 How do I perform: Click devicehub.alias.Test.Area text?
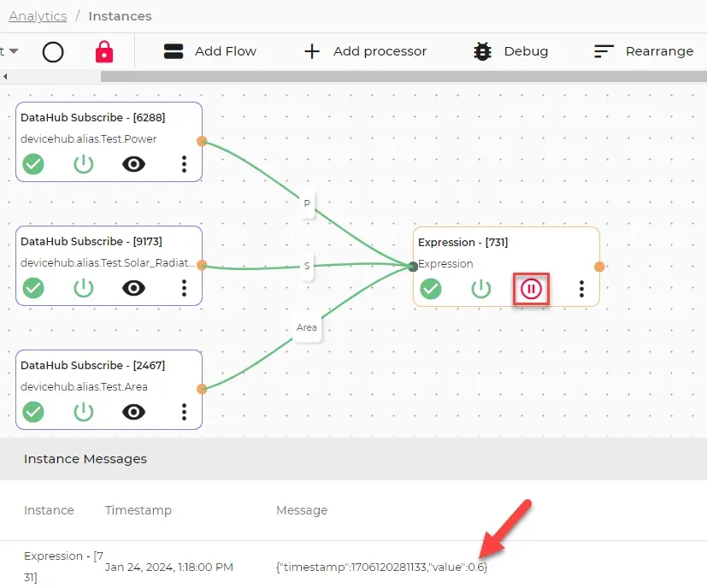click(x=84, y=387)
